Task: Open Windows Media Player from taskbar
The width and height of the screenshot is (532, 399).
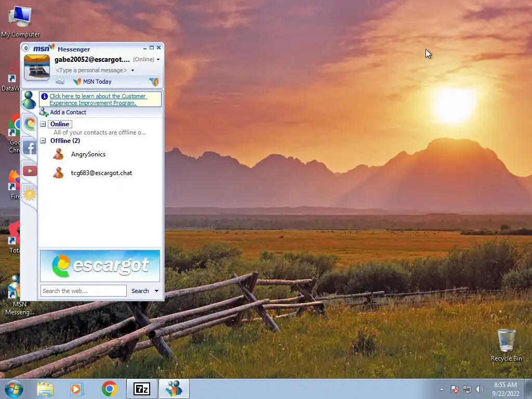Action: (x=77, y=389)
